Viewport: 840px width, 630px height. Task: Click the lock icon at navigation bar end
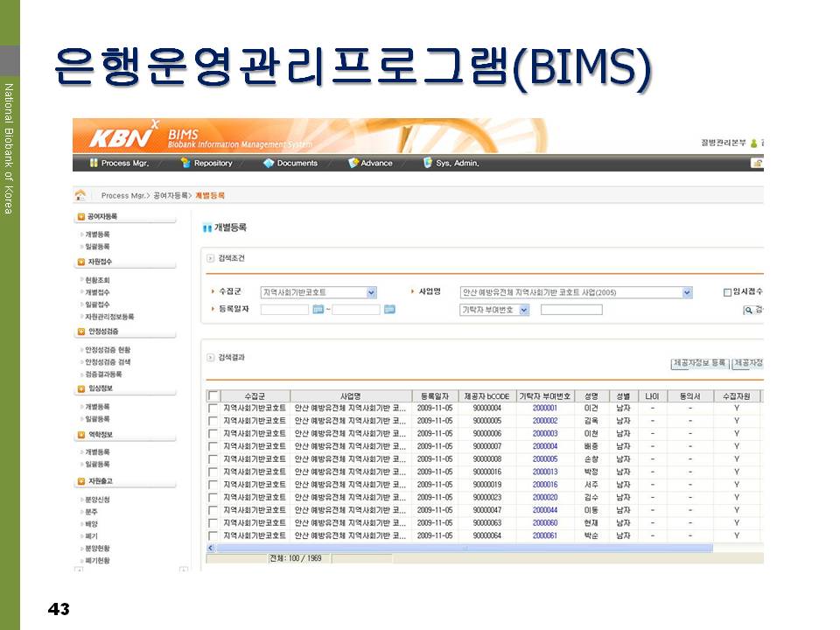[757, 163]
